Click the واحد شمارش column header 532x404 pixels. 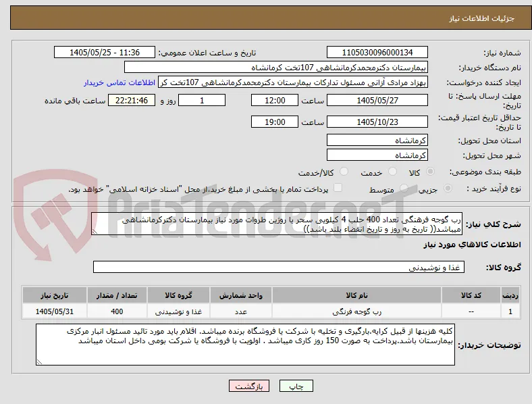(241, 295)
